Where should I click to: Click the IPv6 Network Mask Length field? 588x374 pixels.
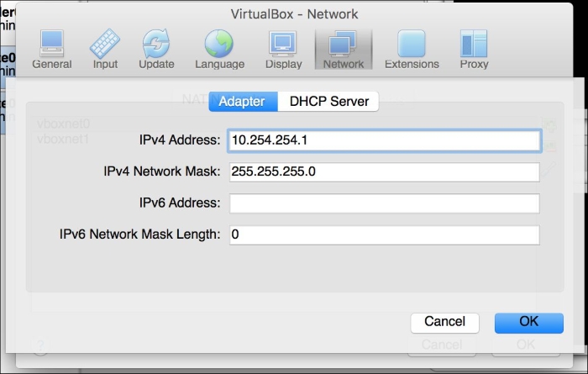tap(385, 234)
